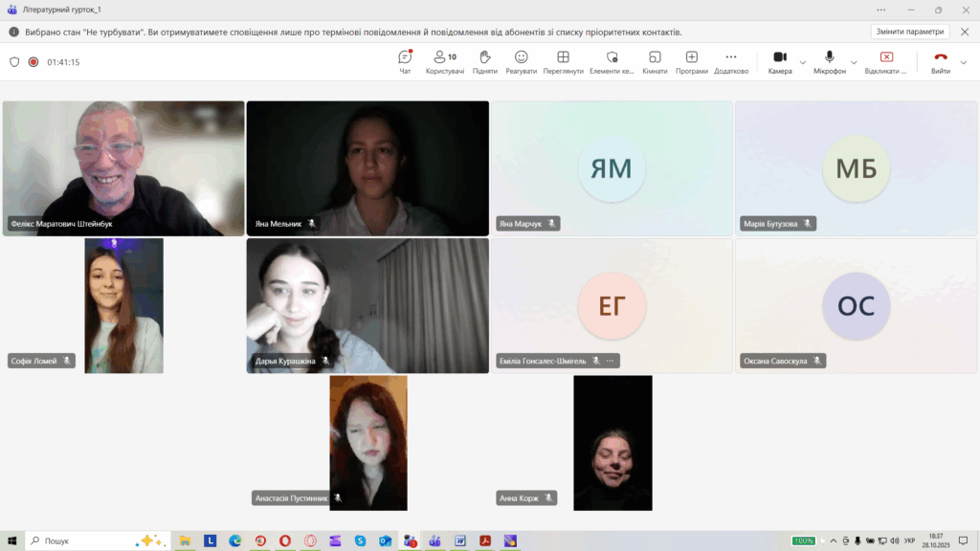Select Дарья Курашкіна's video tile
This screenshot has height=551, width=980.
(x=367, y=305)
